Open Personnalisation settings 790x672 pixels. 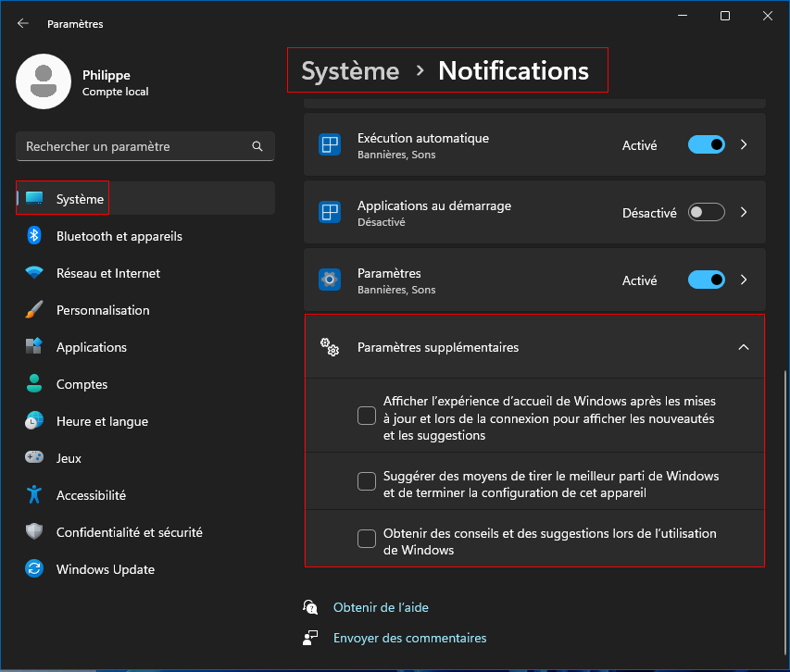[x=145, y=309]
